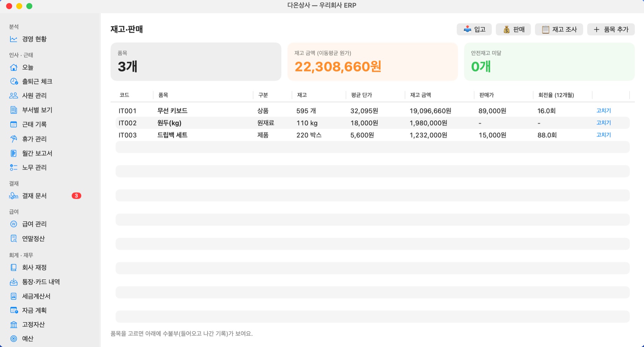Click 고치기 link for 원두(kg)
The height and width of the screenshot is (347, 644).
604,123
